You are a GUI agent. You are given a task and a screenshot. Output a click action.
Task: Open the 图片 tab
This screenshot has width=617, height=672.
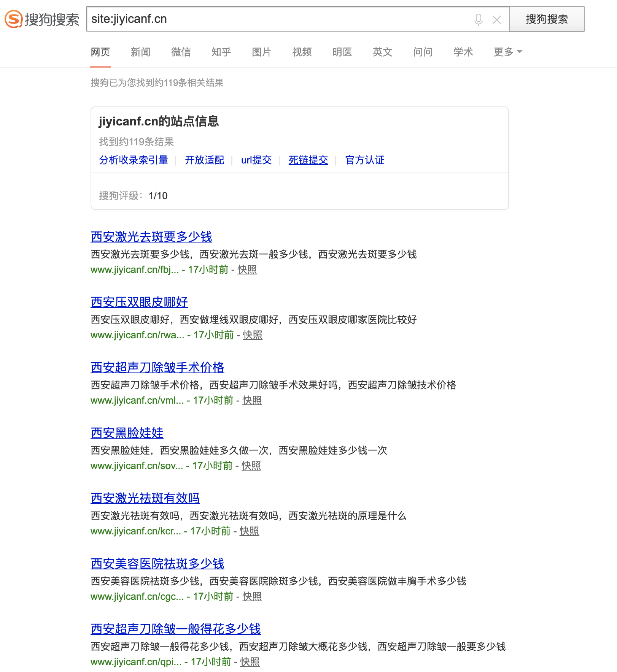(x=262, y=52)
